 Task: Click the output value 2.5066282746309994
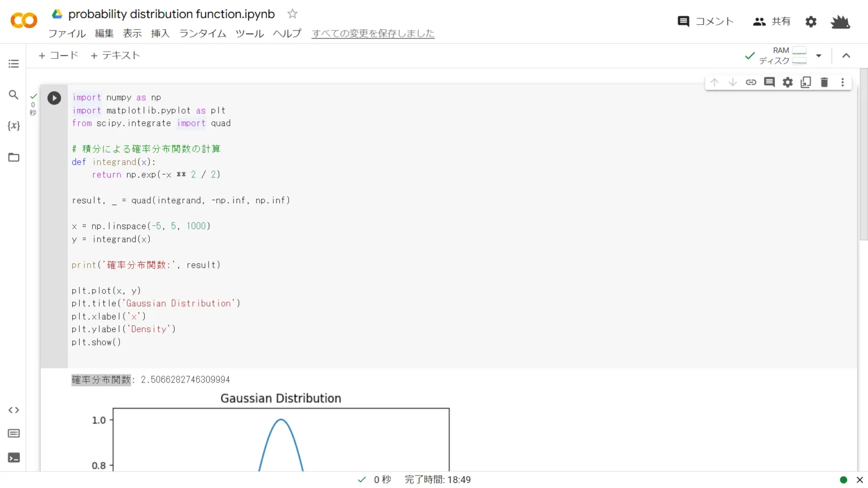pyautogui.click(x=185, y=380)
